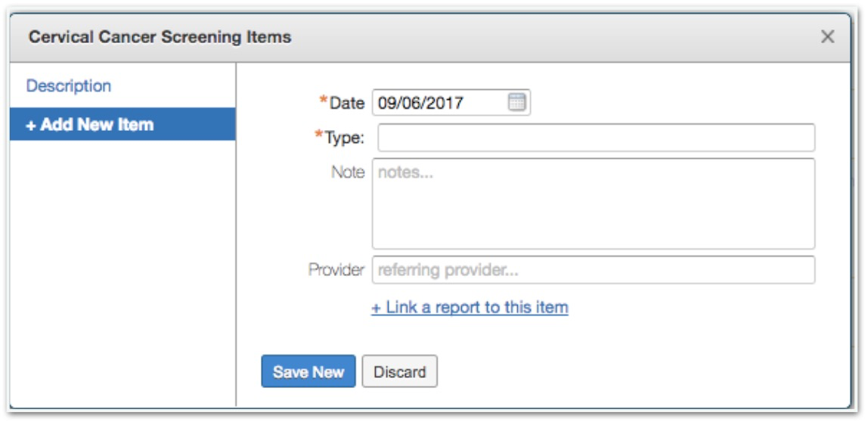This screenshot has width=868, height=422.
Task: Switch to the Description tab
Action: pos(69,86)
